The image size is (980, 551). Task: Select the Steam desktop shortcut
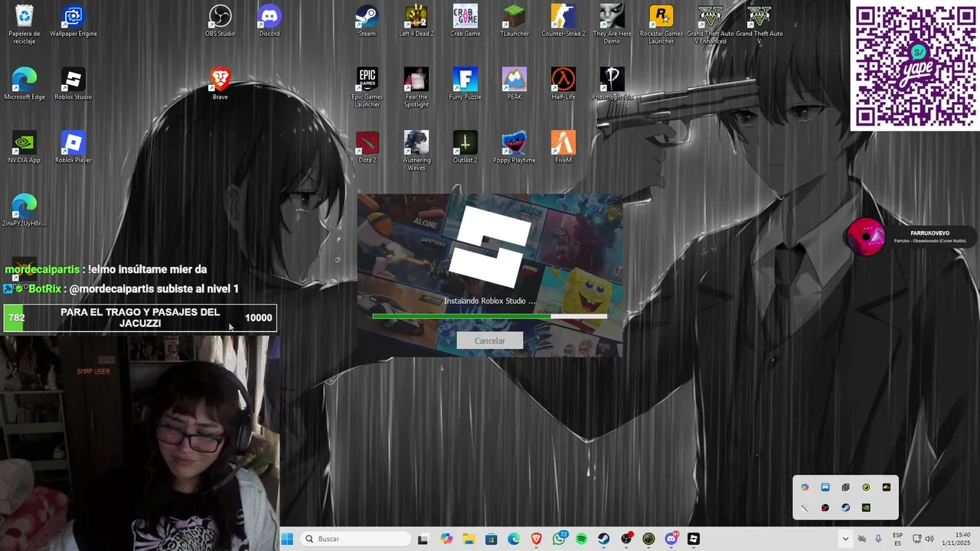[367, 21]
